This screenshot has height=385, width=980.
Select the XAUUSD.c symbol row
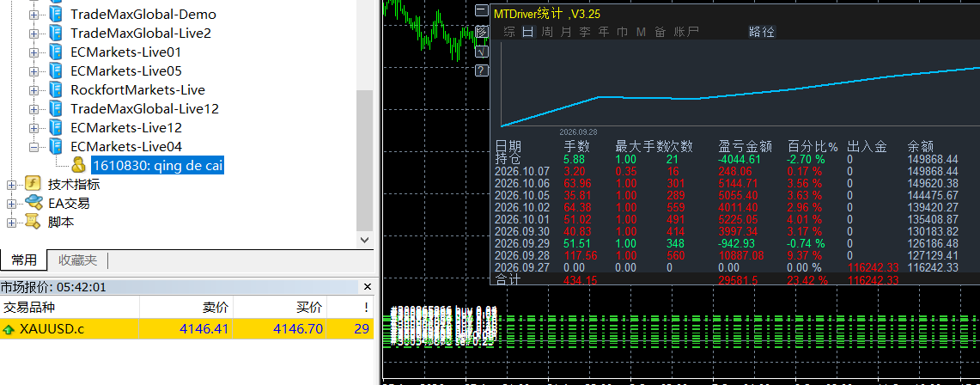coord(187,329)
